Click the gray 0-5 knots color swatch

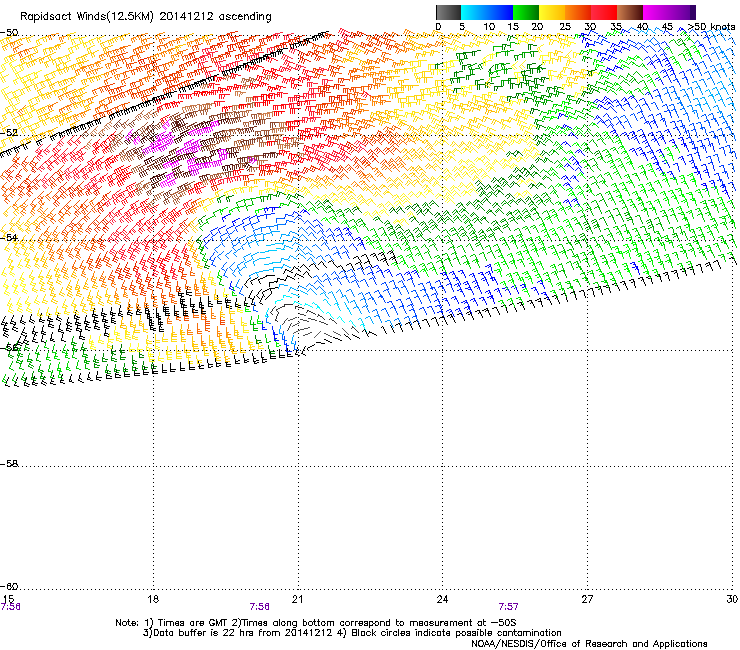pyautogui.click(x=448, y=12)
